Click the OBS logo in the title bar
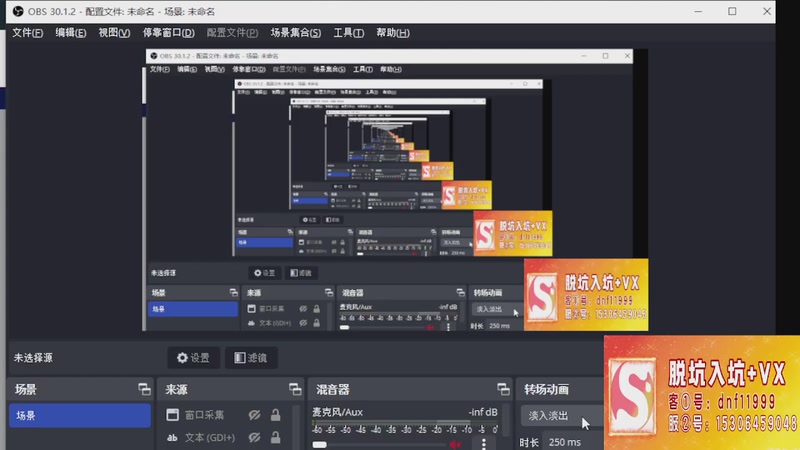Image resolution: width=800 pixels, height=450 pixels. 18,11
